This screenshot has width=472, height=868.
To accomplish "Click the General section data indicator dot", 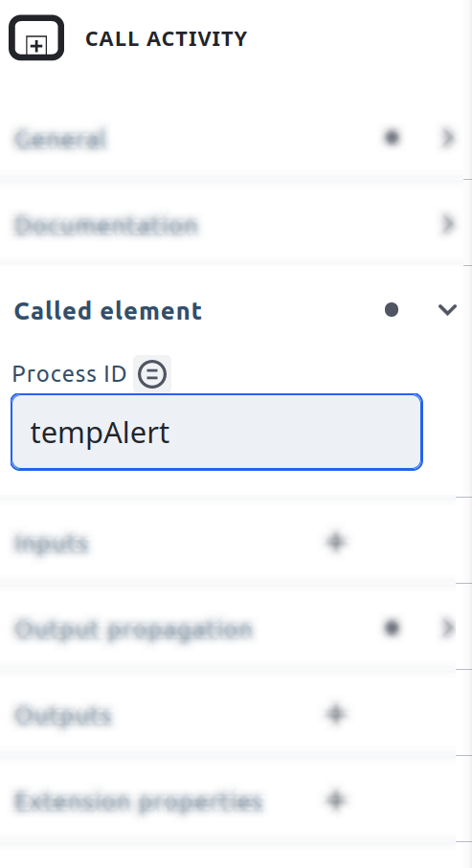I will tap(392, 137).
